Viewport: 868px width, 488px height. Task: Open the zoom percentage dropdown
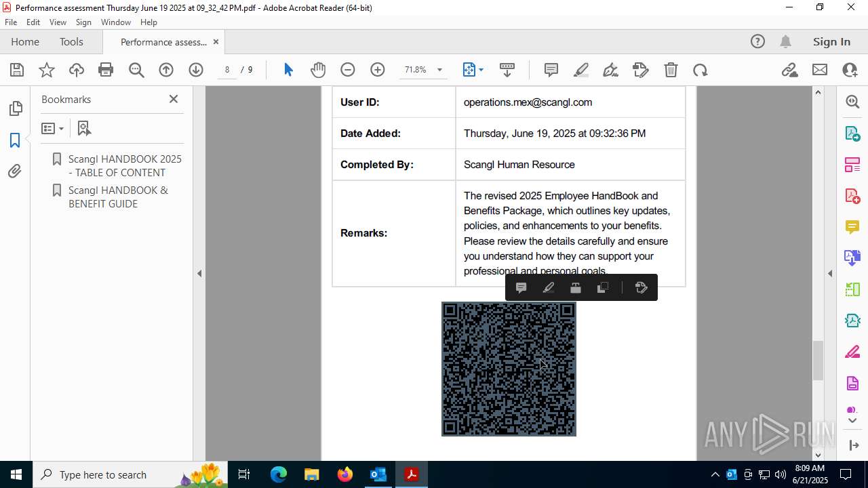point(439,70)
